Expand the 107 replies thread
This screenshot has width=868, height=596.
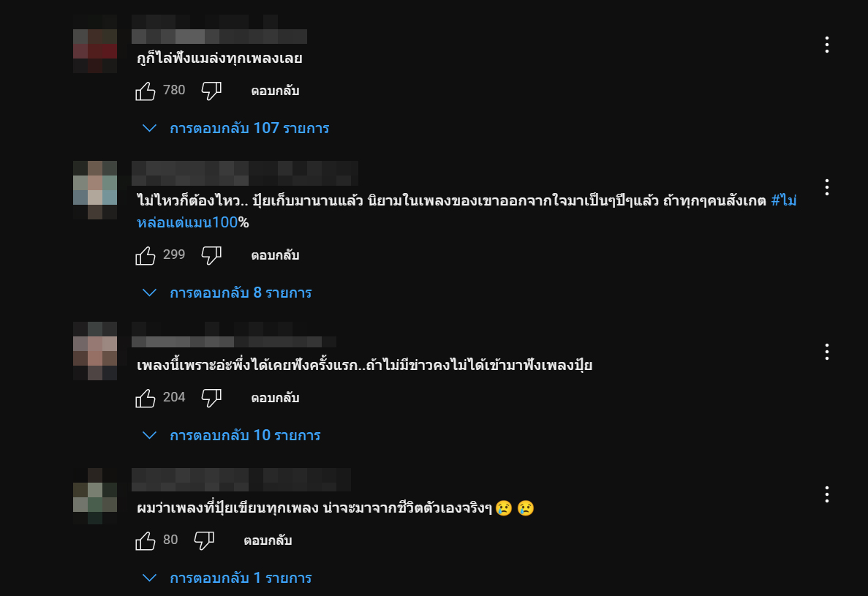coord(236,128)
